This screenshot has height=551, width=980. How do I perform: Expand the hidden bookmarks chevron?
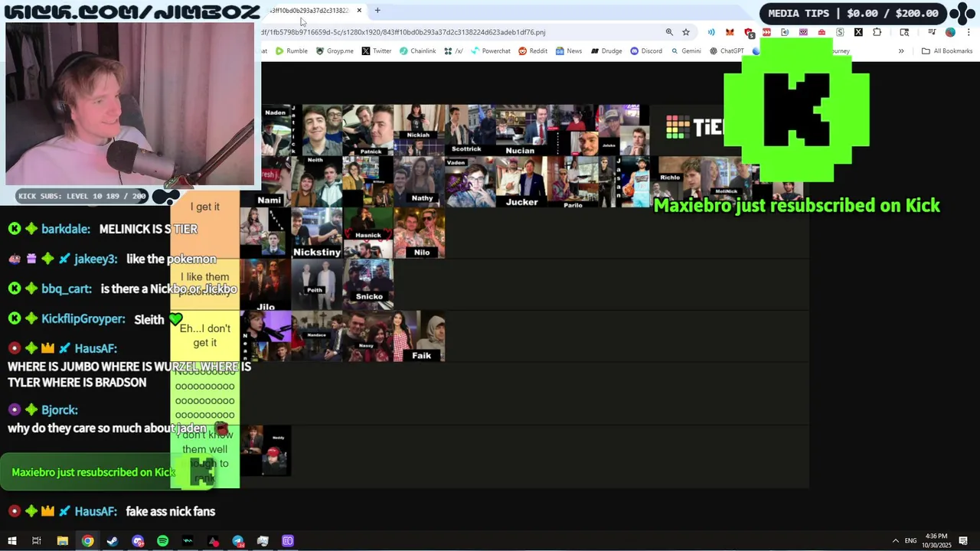pos(901,51)
